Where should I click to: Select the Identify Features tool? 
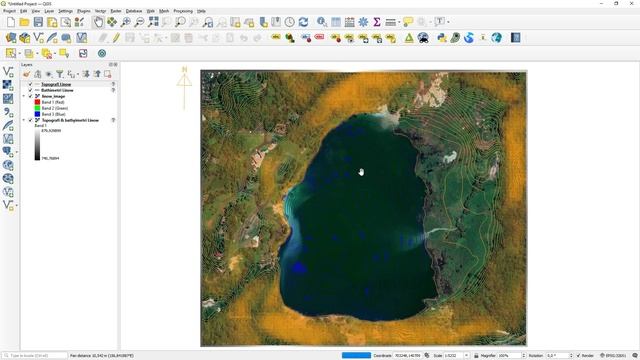322,22
